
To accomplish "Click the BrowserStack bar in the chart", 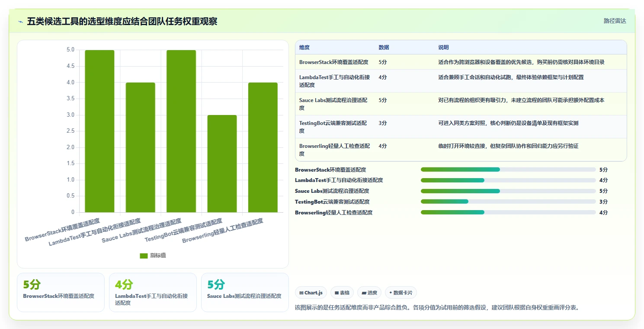I will tap(99, 131).
